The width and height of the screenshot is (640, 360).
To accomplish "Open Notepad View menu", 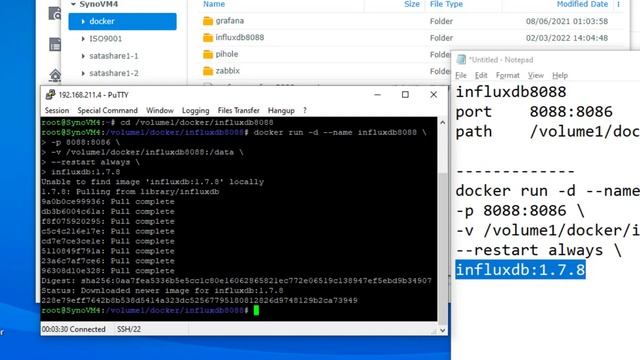I will click(x=536, y=76).
